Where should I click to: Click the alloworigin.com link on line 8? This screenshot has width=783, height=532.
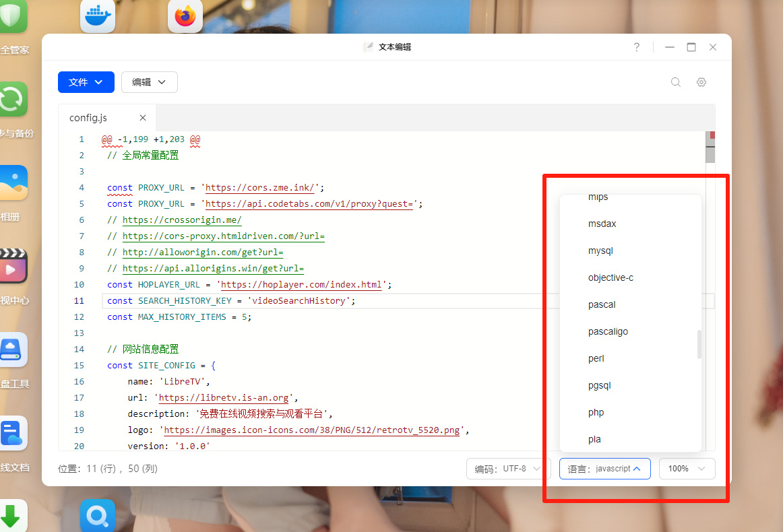203,253
